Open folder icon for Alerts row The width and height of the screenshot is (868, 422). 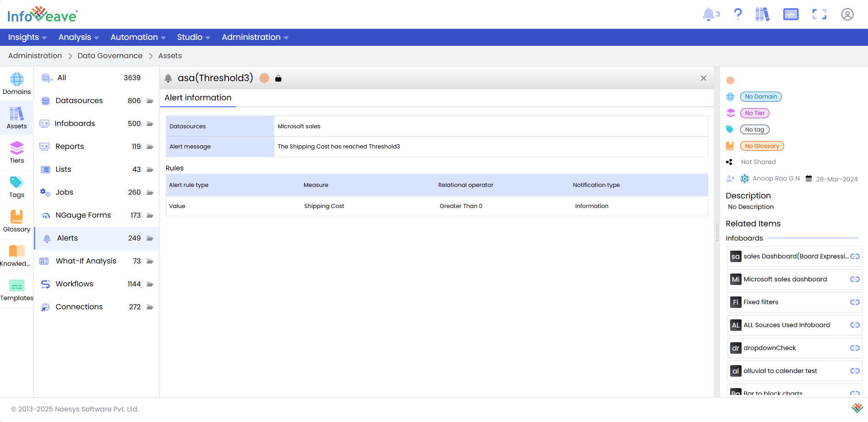point(150,238)
